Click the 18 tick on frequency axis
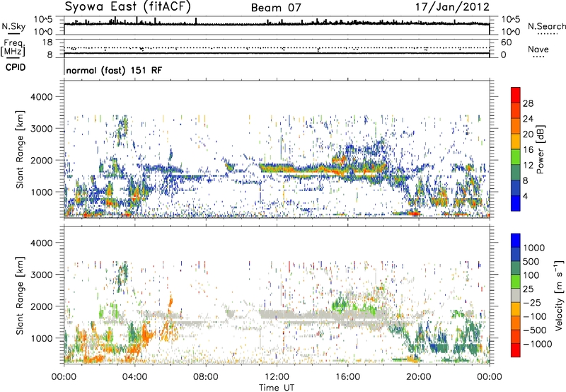Screen dimensions: 566x392 click(47, 42)
